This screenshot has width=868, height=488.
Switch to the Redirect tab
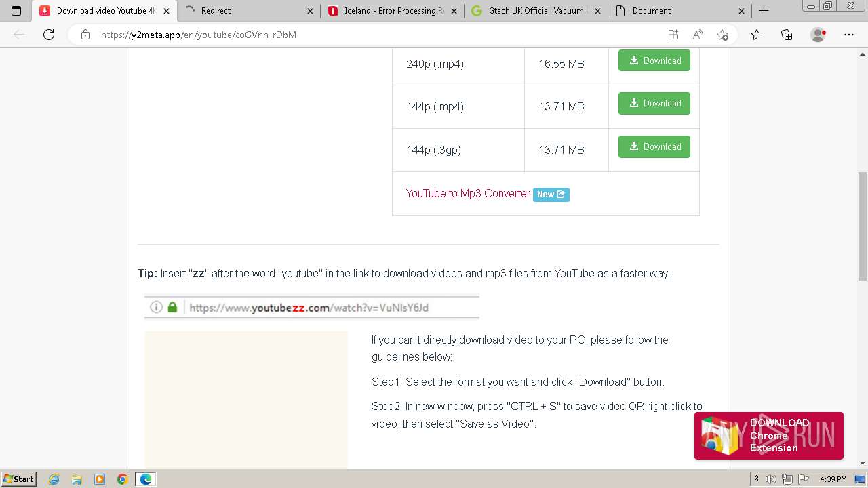[x=248, y=11]
